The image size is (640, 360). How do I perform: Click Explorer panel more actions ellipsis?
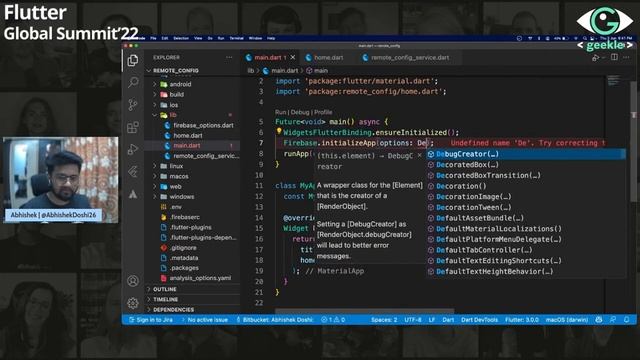point(229,58)
